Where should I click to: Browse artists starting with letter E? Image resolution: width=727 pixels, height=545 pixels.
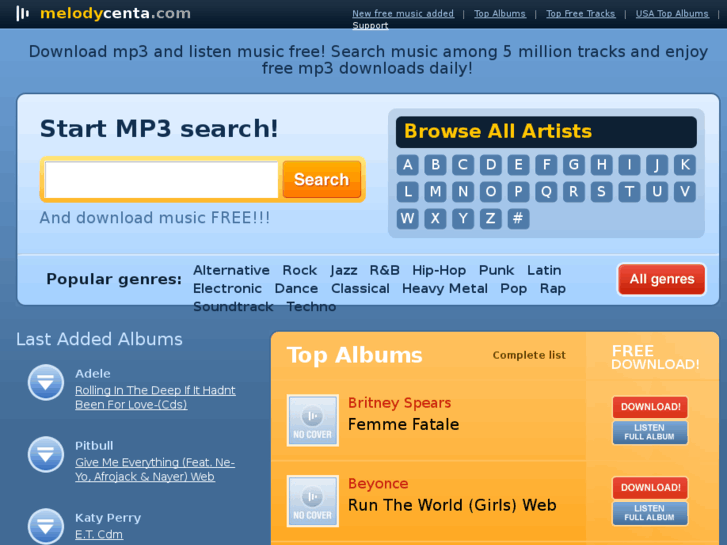point(518,165)
